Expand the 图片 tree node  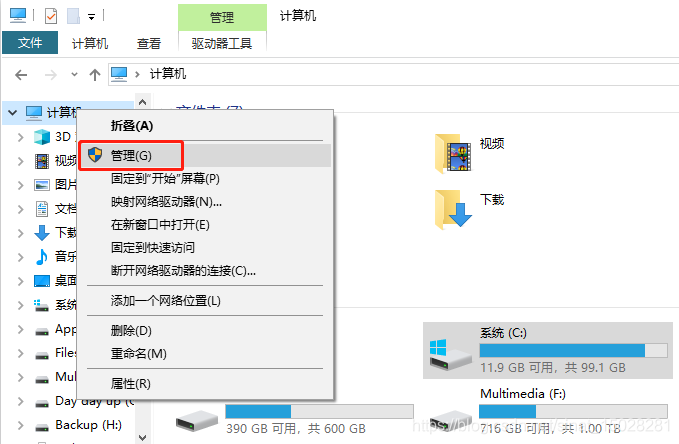coord(20,185)
